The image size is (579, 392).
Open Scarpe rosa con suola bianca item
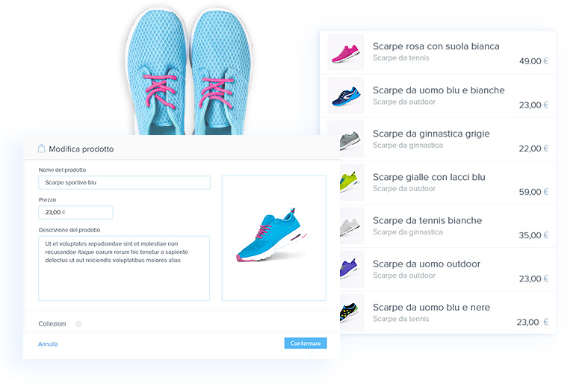[436, 46]
